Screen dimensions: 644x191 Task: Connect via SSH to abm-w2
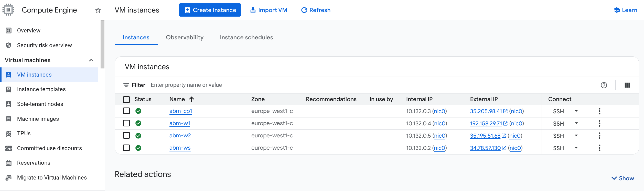[x=558, y=136]
